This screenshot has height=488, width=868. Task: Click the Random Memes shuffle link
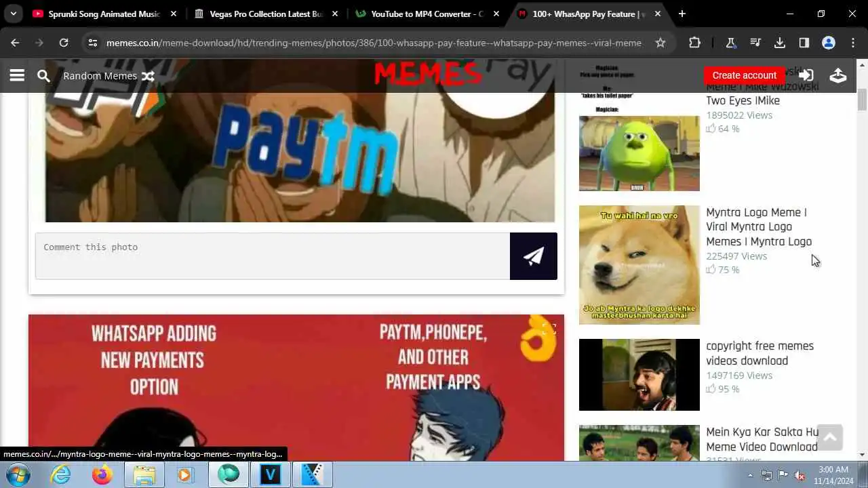(108, 76)
